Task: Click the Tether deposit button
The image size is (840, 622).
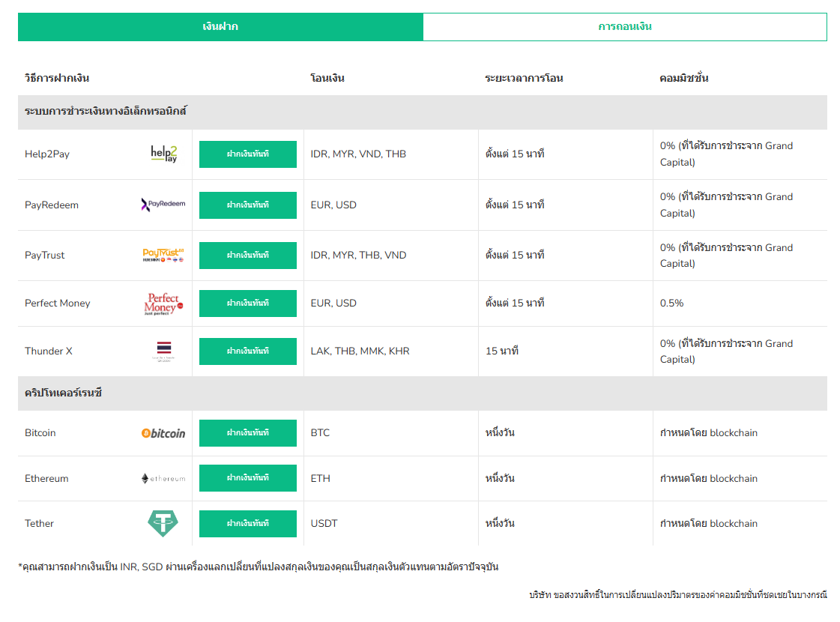Action: click(x=247, y=524)
